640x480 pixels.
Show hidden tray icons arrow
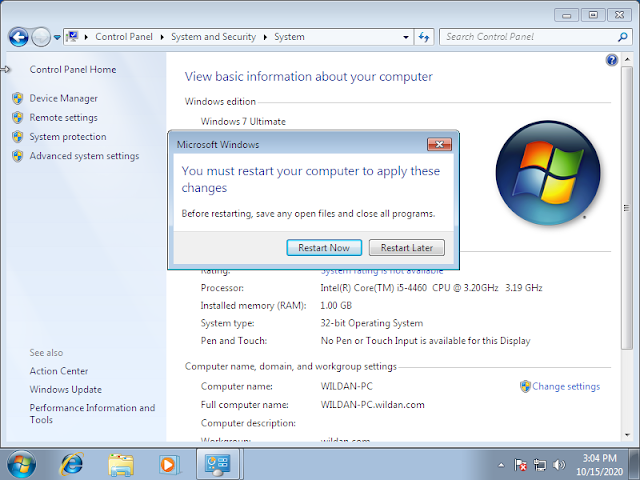coord(501,465)
